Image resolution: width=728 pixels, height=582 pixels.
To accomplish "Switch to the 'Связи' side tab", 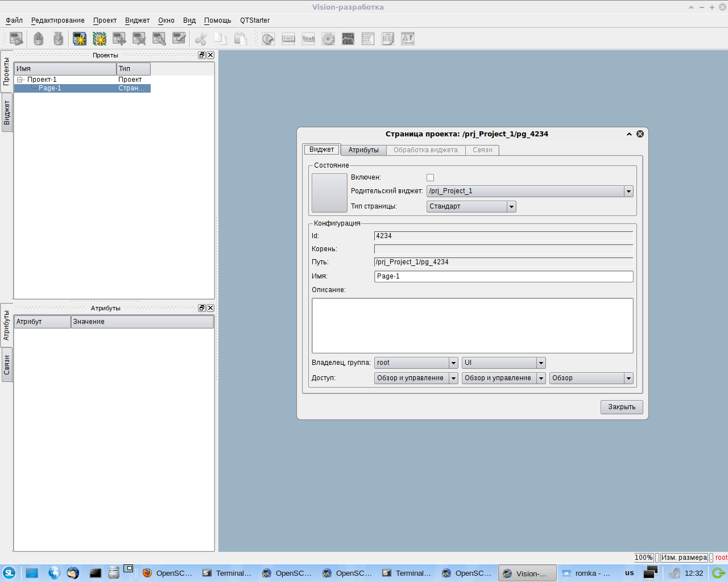I will click(x=7, y=365).
